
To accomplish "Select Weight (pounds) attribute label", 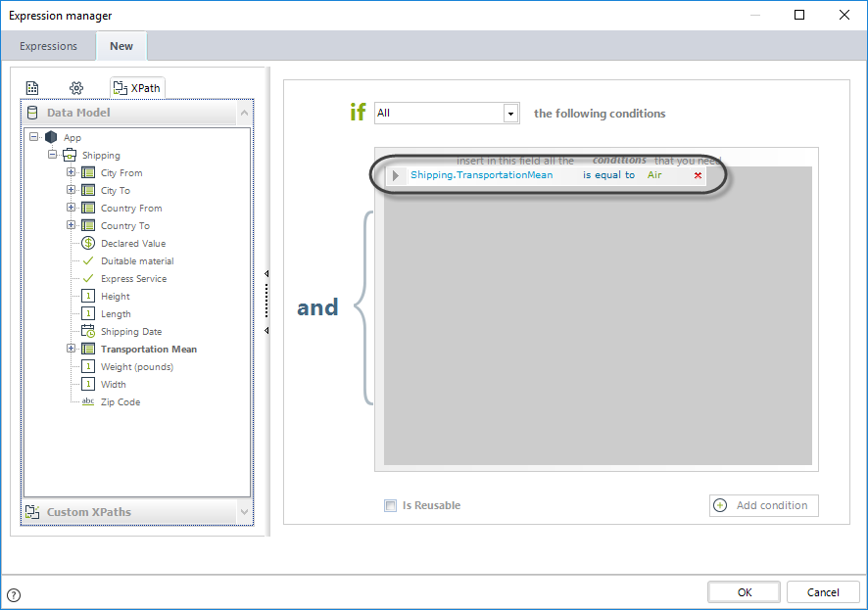I will (x=137, y=366).
